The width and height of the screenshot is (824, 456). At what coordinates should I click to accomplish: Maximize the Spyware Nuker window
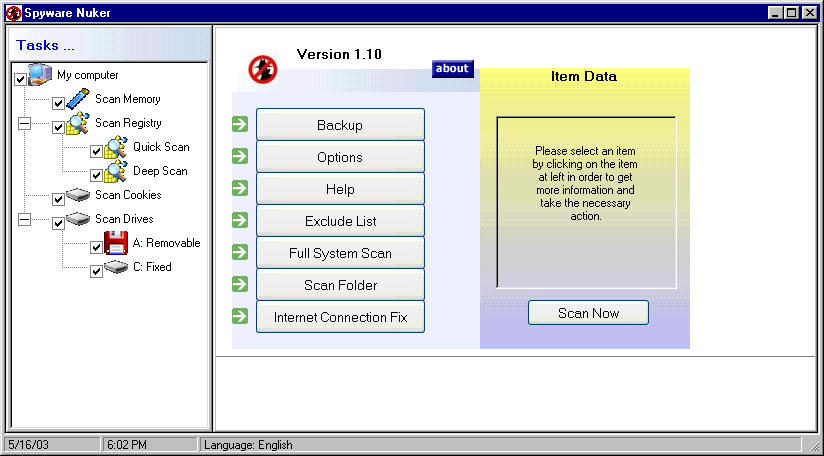pos(791,13)
